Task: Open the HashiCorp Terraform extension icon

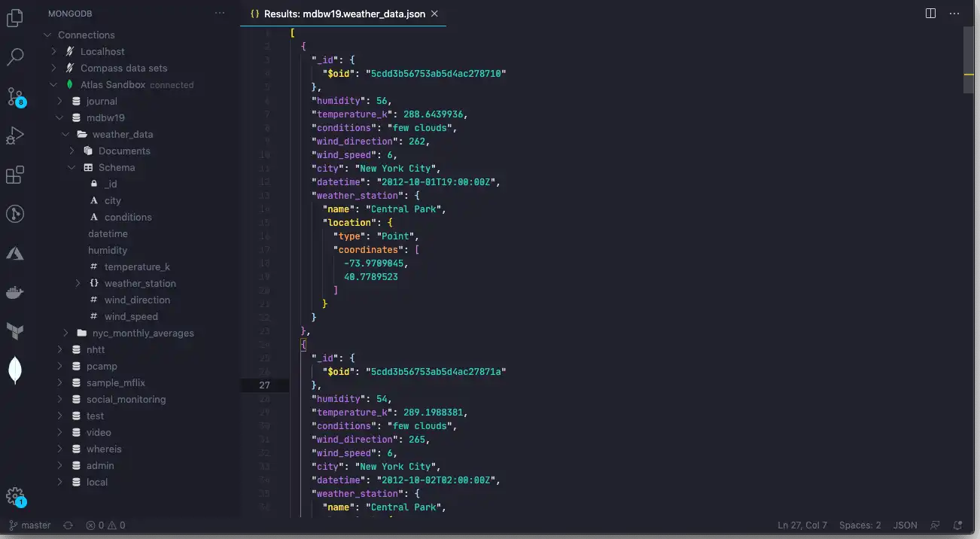Action: coord(15,331)
